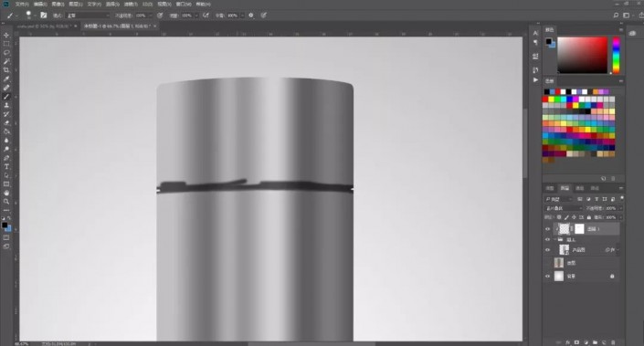This screenshot has width=644, height=346.
Task: Open the Window menu
Action: tap(184, 4)
